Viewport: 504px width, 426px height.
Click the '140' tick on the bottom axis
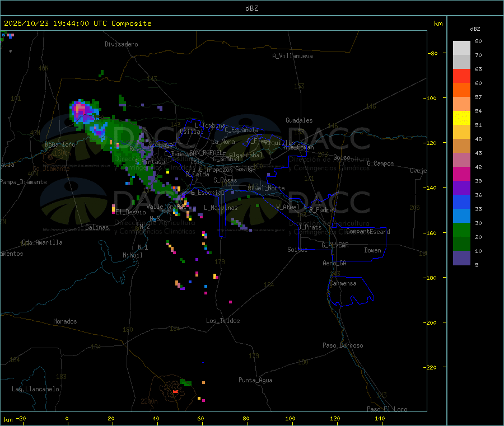pos(380,418)
